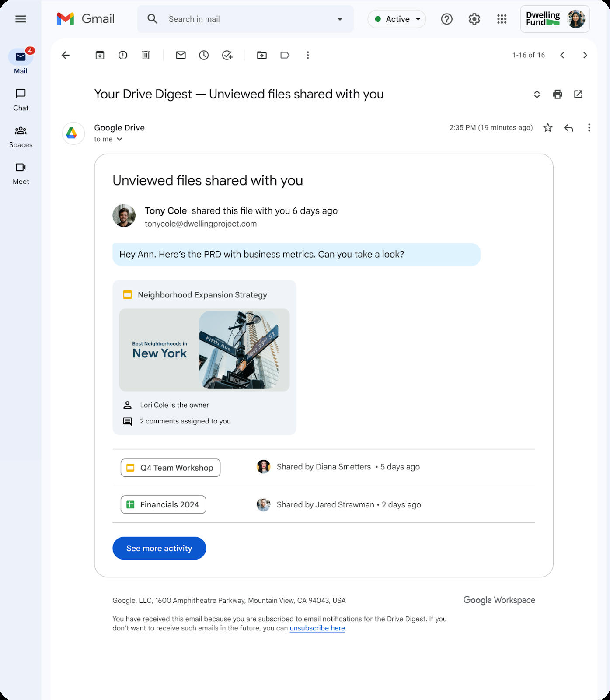Delete the email with the trash icon
Screen dimensions: 610x700
(x=146, y=55)
